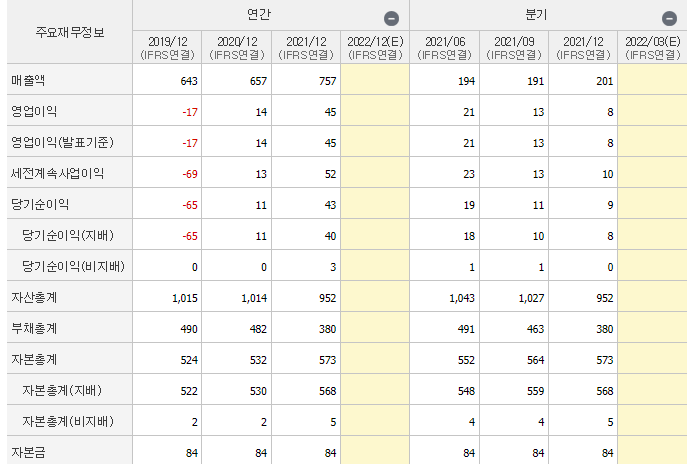Image resolution: width=692 pixels, height=464 pixels.
Task: Click the 자본총계(지배) value 559
Action: pos(535,391)
